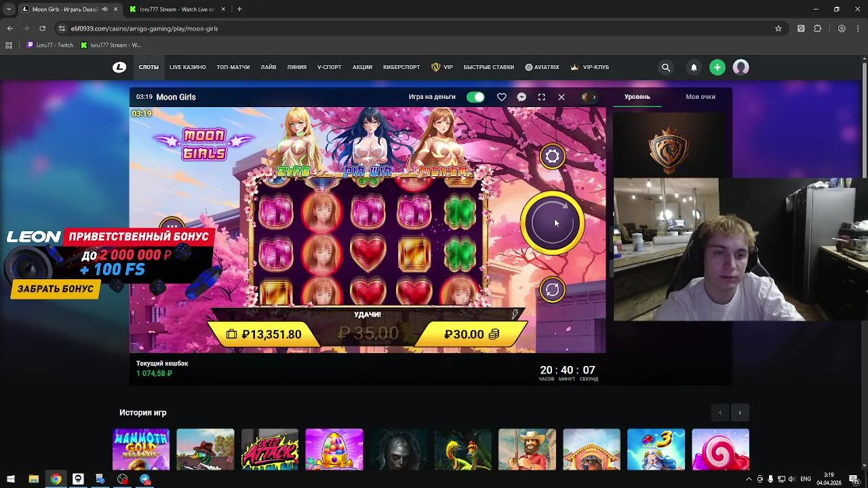This screenshot has height=488, width=868.
Task: Open the Киберспорт section
Action: tap(401, 67)
